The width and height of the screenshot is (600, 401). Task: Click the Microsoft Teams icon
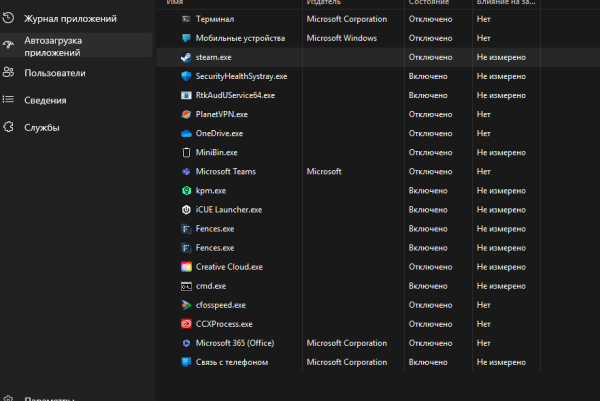[x=186, y=171]
